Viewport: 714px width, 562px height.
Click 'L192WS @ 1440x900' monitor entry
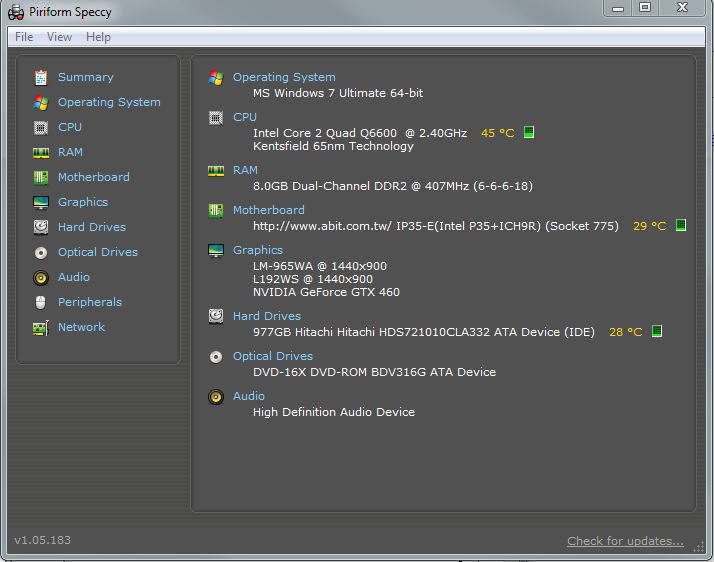coord(313,279)
